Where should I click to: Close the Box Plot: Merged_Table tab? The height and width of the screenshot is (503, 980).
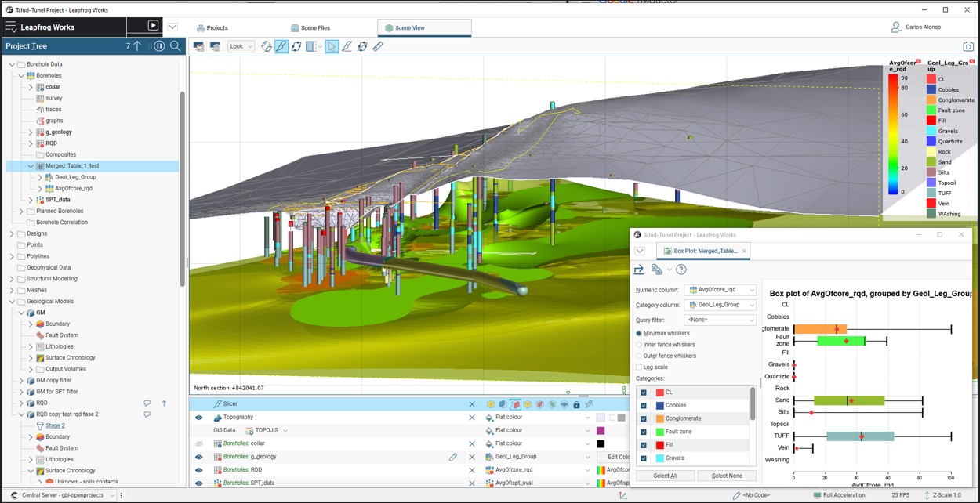click(745, 251)
